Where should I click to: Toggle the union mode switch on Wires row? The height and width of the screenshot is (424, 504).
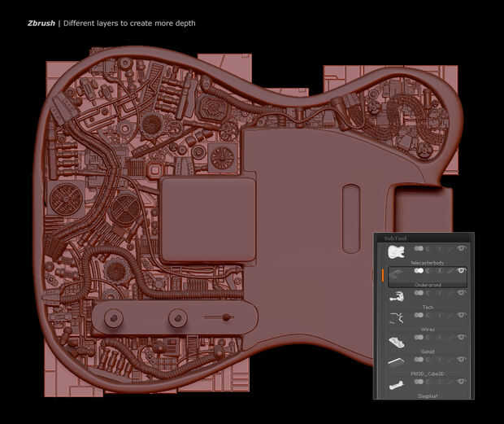pyautogui.click(x=419, y=315)
